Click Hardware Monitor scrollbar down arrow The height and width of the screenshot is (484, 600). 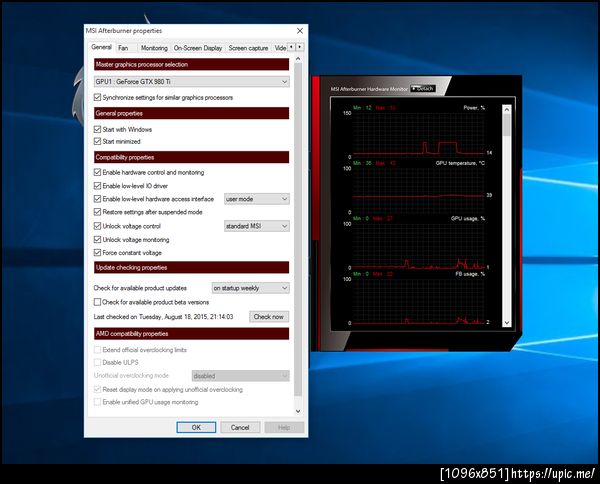point(507,323)
